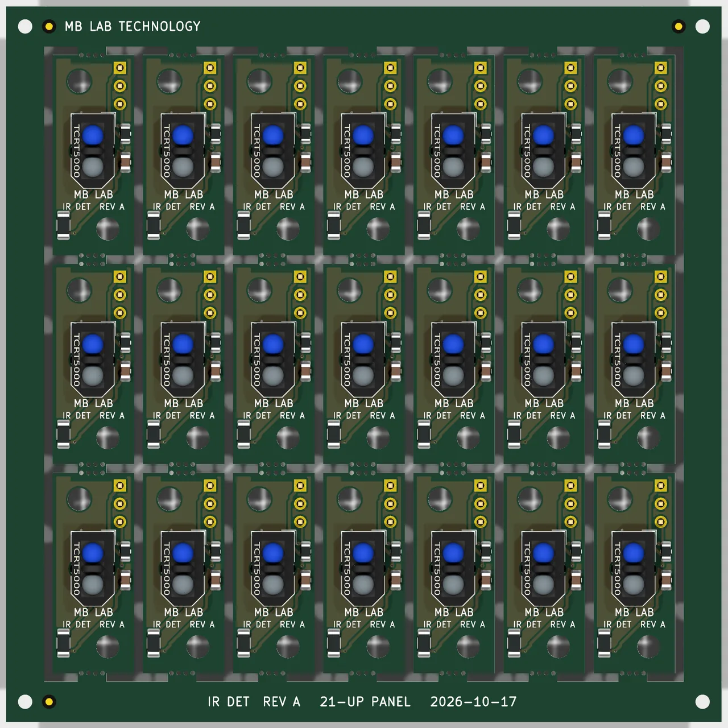Image resolution: width=728 pixels, height=728 pixels.
Task: Click the "IR DET REV A" label on the bottom rail
Action: 254,702
